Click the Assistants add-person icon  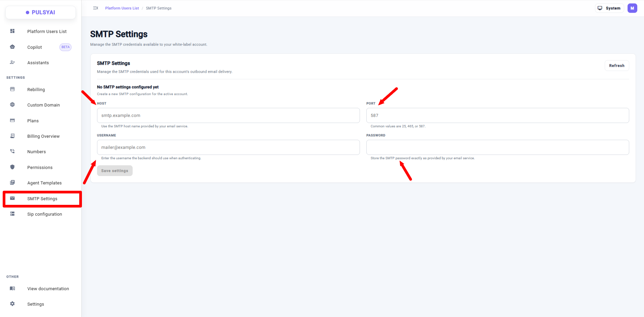click(x=12, y=62)
